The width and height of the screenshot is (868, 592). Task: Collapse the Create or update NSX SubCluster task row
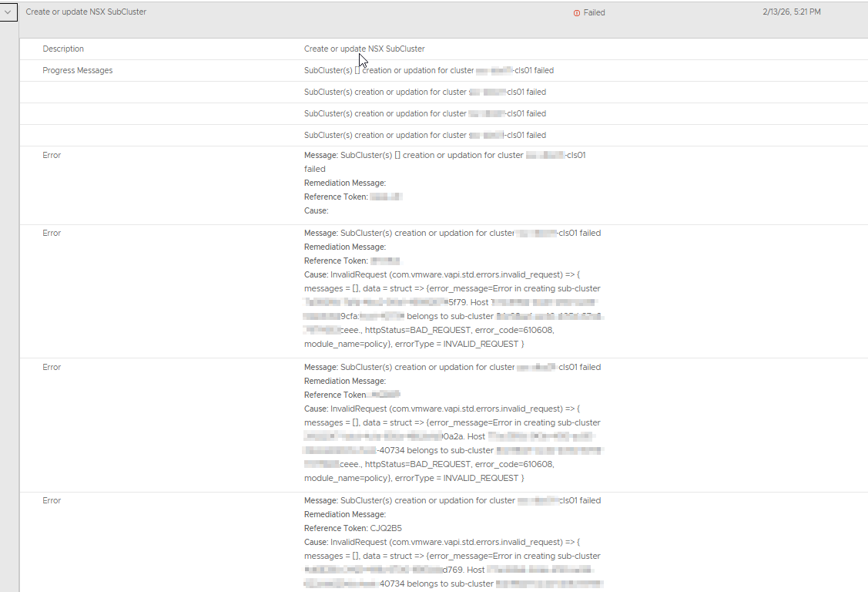click(8, 12)
